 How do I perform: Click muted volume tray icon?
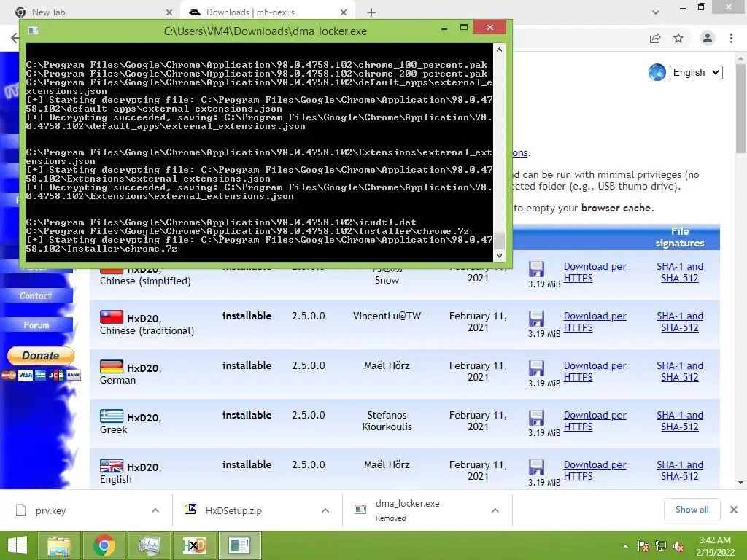click(x=678, y=546)
